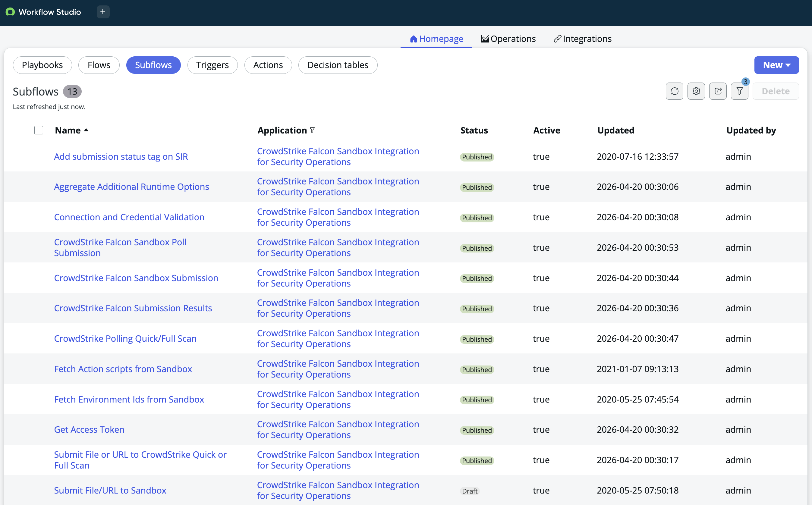Open the filter panel funnel icon
This screenshot has width=812, height=505.
tap(740, 91)
